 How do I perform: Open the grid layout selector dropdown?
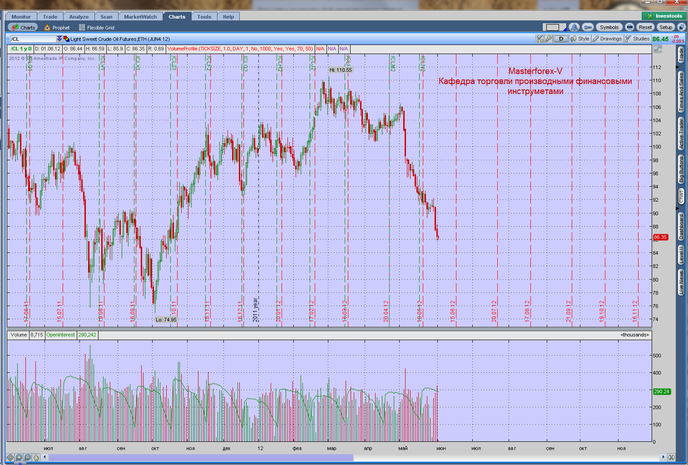click(x=552, y=27)
